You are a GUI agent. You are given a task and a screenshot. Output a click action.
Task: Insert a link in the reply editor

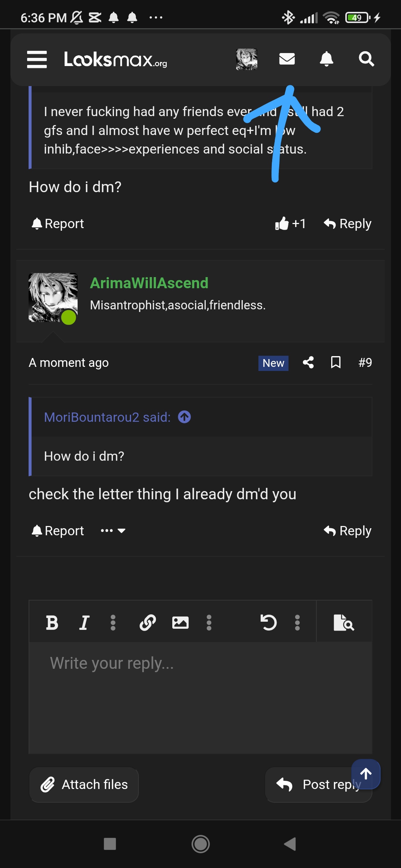[147, 622]
